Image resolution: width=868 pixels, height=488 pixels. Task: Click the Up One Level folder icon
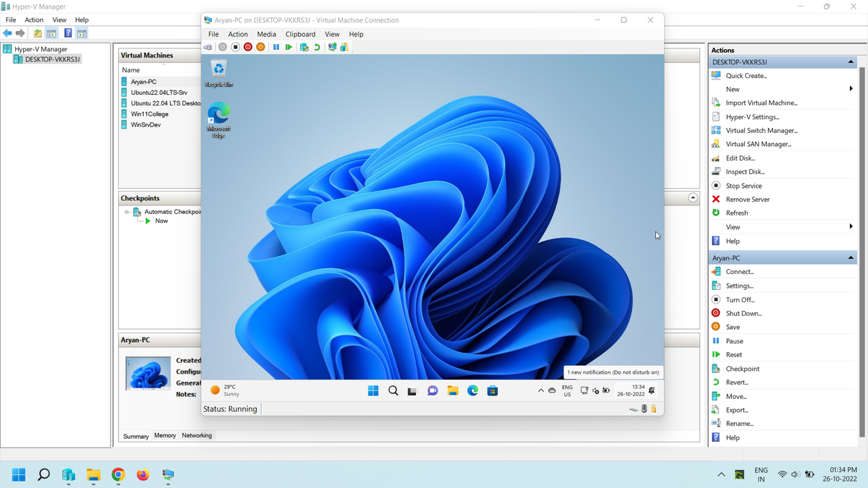pos(38,33)
